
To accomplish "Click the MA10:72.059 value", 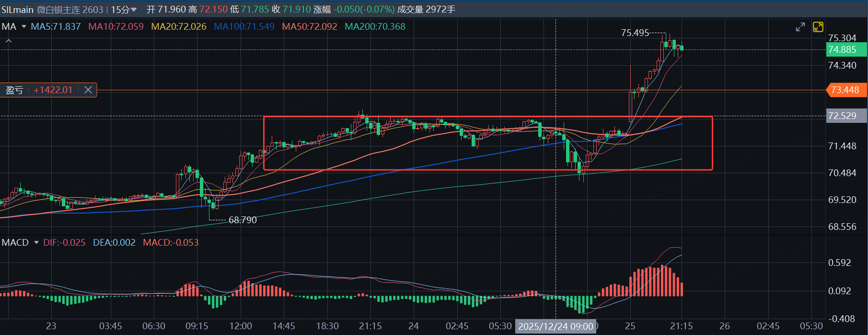I will click(116, 27).
